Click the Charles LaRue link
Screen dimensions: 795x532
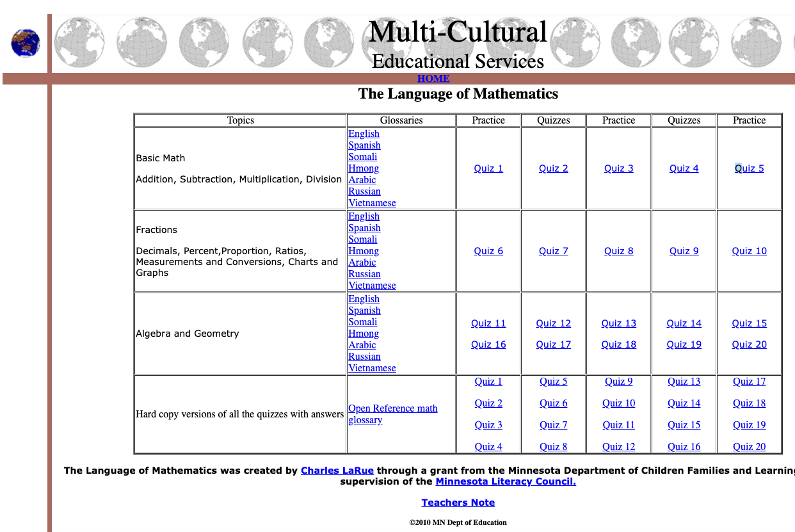pyautogui.click(x=337, y=470)
